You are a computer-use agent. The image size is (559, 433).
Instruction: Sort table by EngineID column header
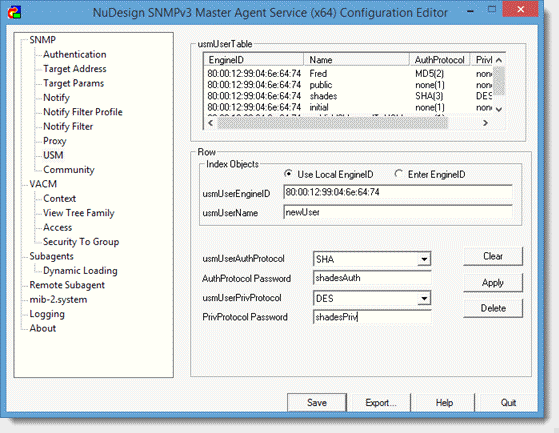pyautogui.click(x=253, y=60)
